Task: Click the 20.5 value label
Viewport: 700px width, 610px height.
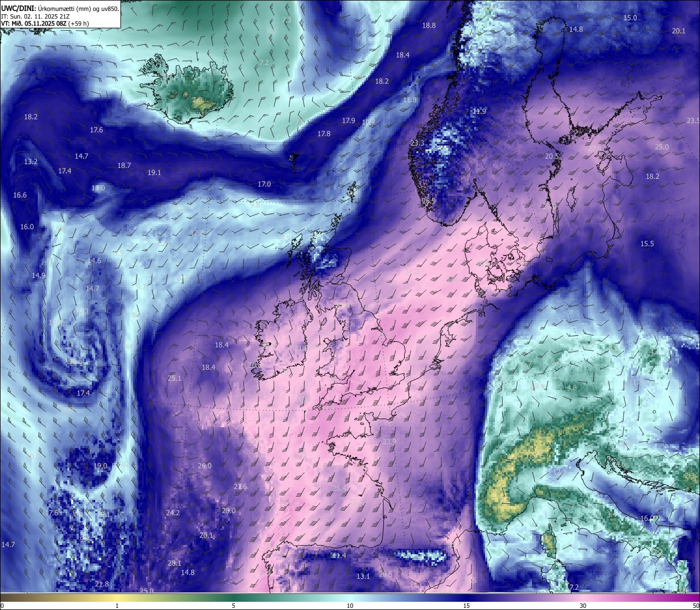Action: 552,156
